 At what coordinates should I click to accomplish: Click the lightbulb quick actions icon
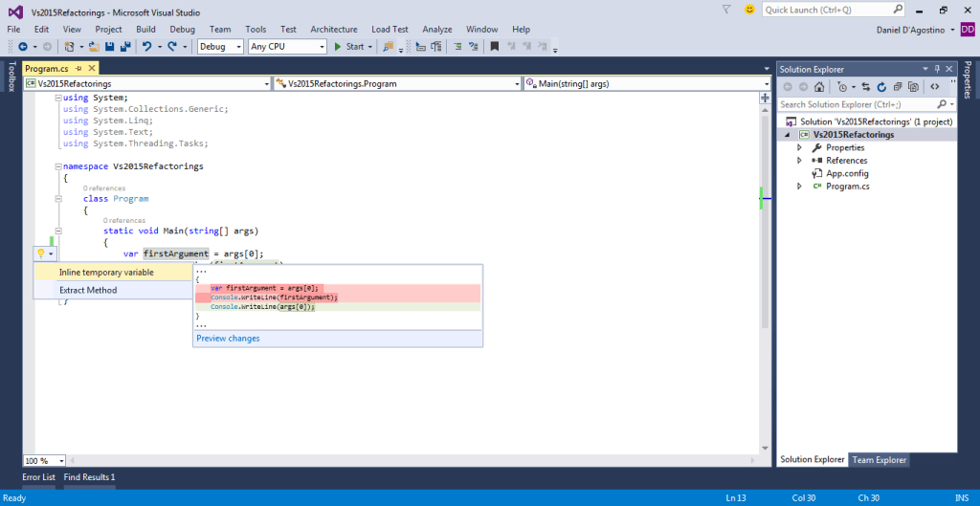(x=41, y=253)
